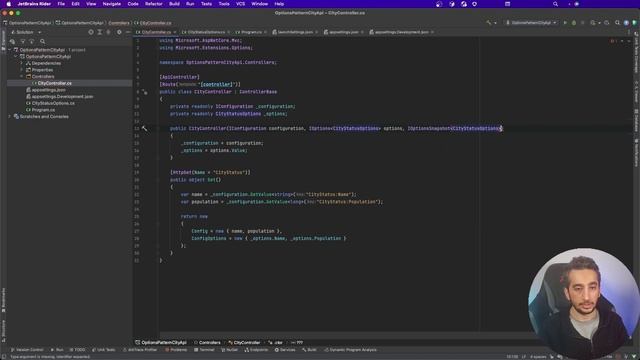Close the CityController.cs editor tab
The image size is (640, 360).
175,32
